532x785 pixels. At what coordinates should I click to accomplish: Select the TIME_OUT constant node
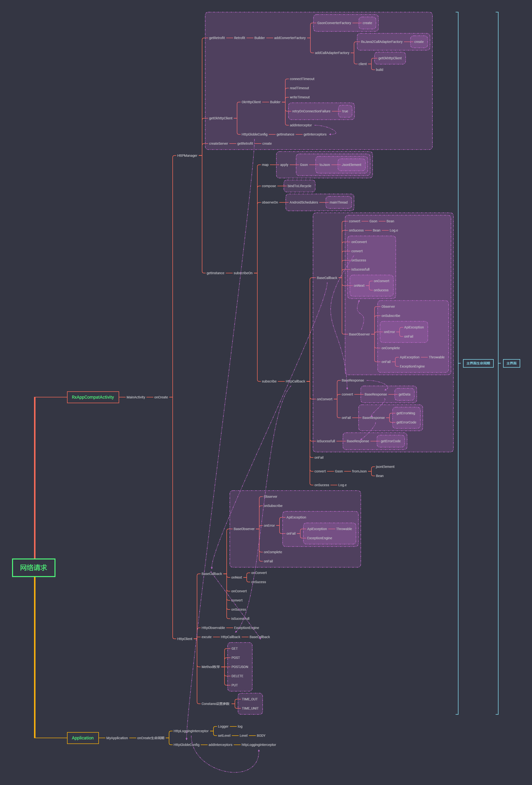pos(250,699)
